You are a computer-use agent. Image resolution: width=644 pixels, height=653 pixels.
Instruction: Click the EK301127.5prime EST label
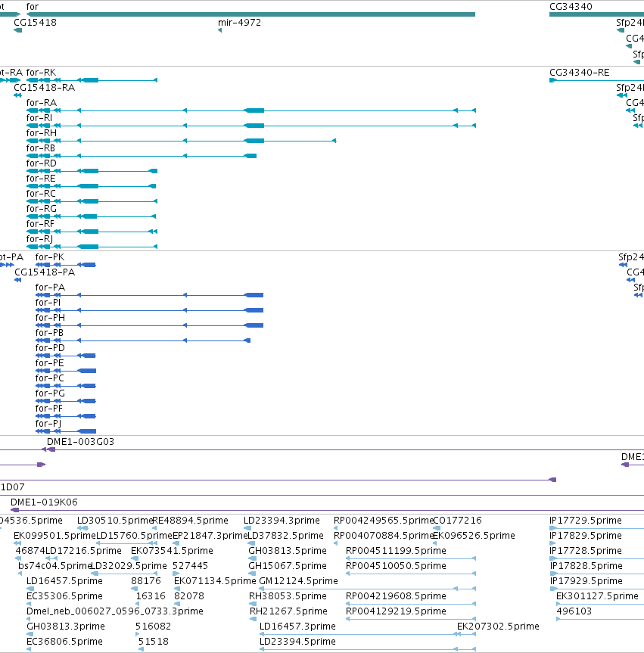click(597, 596)
